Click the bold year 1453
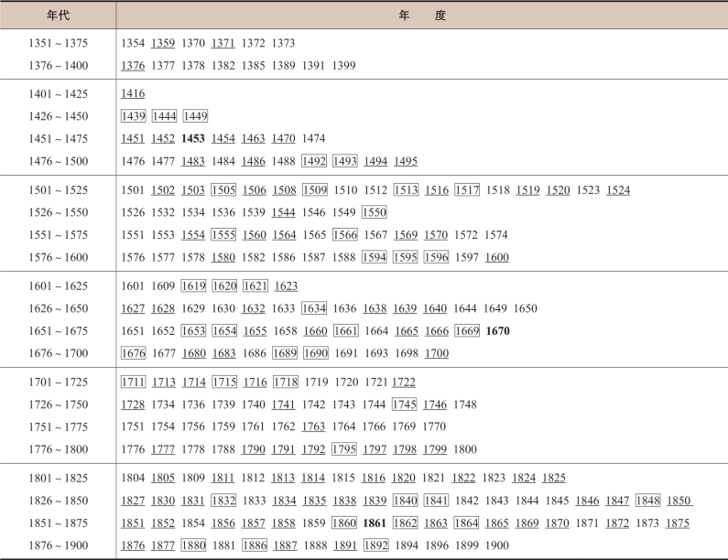 point(193,139)
